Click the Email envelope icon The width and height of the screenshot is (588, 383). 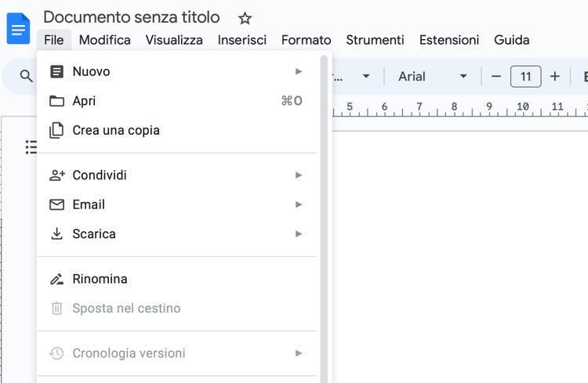56,204
